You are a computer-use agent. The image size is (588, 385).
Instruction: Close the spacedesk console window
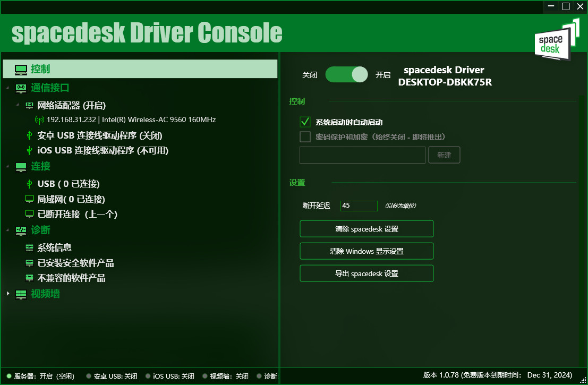tap(580, 6)
